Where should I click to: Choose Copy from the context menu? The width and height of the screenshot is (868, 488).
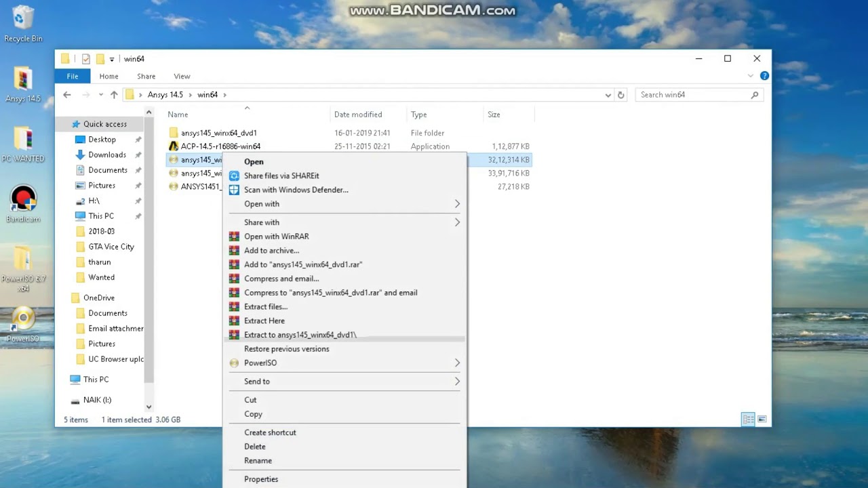(253, 414)
